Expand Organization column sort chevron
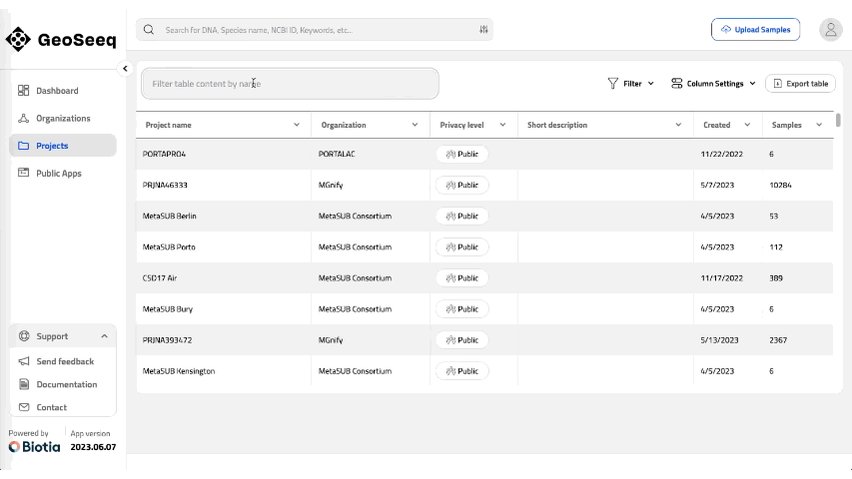The height and width of the screenshot is (479, 852). pyautogui.click(x=415, y=125)
